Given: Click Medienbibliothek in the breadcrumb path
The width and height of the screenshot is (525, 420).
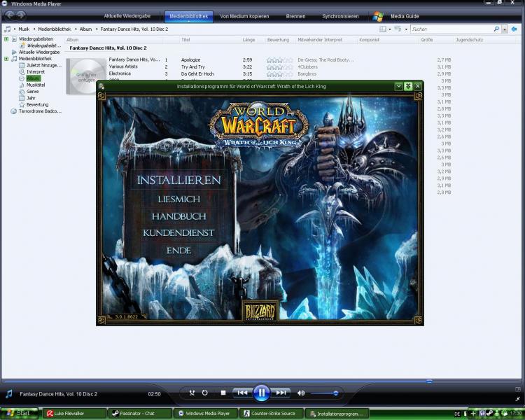Looking at the screenshot, I should (54, 29).
